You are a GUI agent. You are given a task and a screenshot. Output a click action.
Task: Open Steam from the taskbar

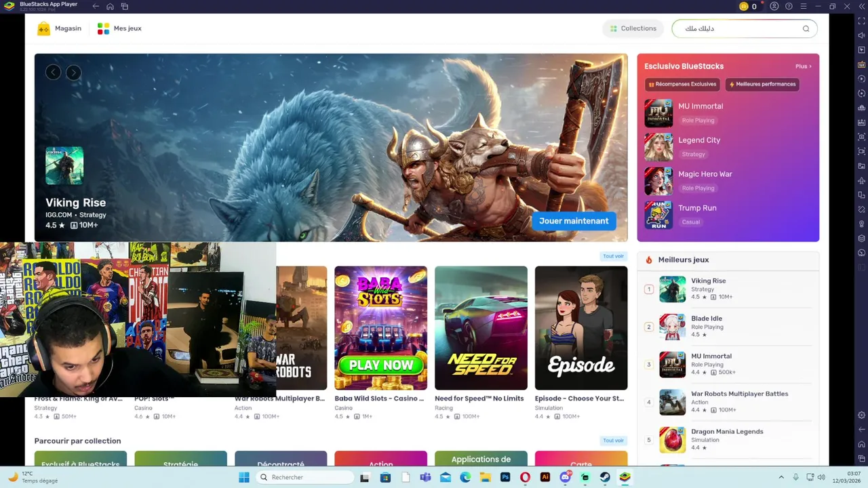605,477
